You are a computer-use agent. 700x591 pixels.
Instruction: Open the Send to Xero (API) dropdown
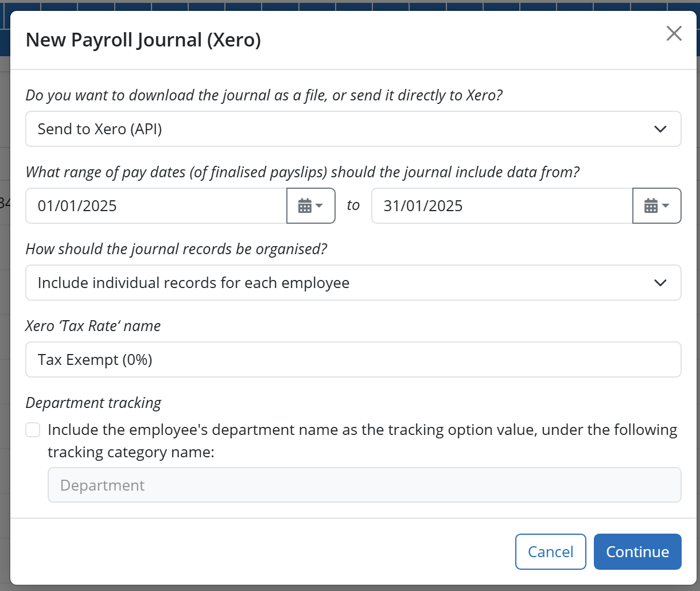pyautogui.click(x=353, y=129)
